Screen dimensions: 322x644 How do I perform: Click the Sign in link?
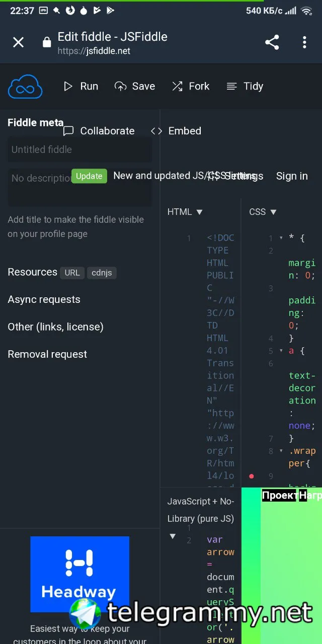tap(292, 176)
